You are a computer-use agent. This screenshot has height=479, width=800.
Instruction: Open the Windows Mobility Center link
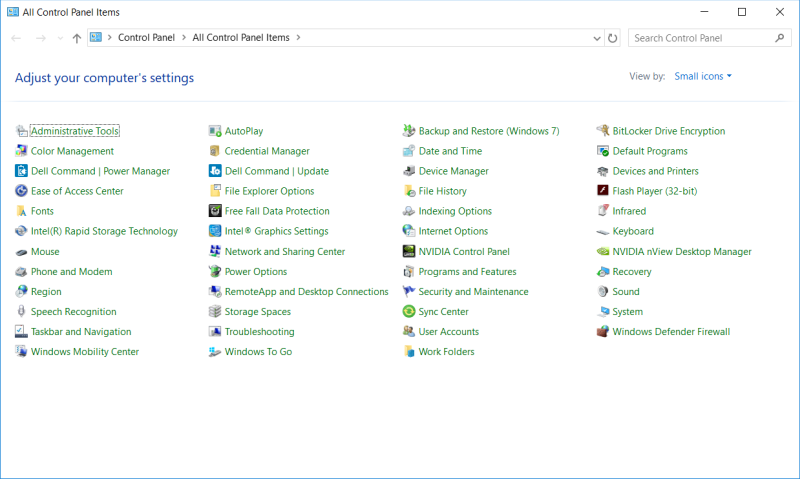(85, 351)
